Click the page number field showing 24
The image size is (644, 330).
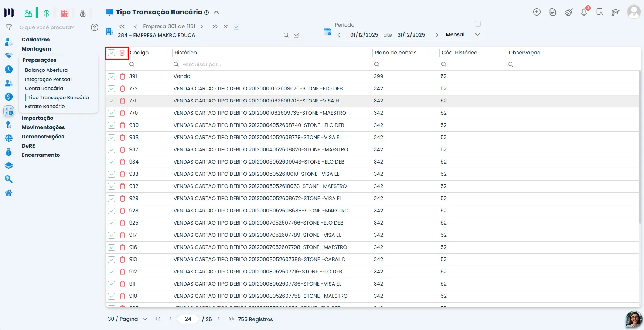[188, 319]
